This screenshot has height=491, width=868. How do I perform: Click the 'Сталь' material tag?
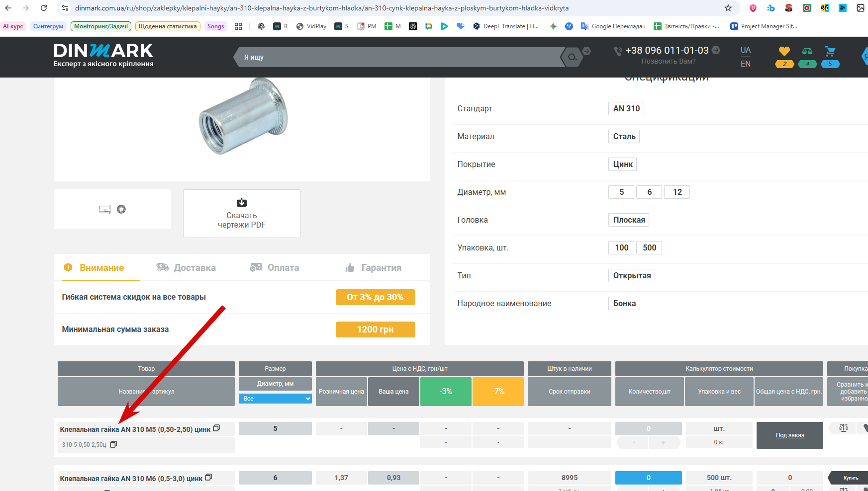click(x=624, y=137)
